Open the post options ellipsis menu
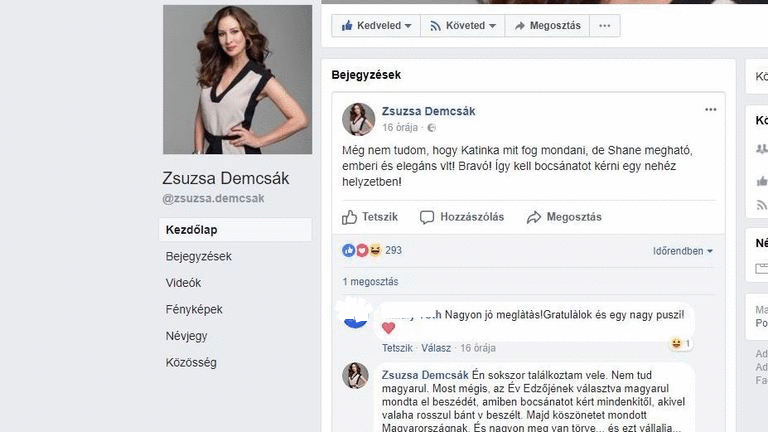768x432 pixels. [710, 109]
